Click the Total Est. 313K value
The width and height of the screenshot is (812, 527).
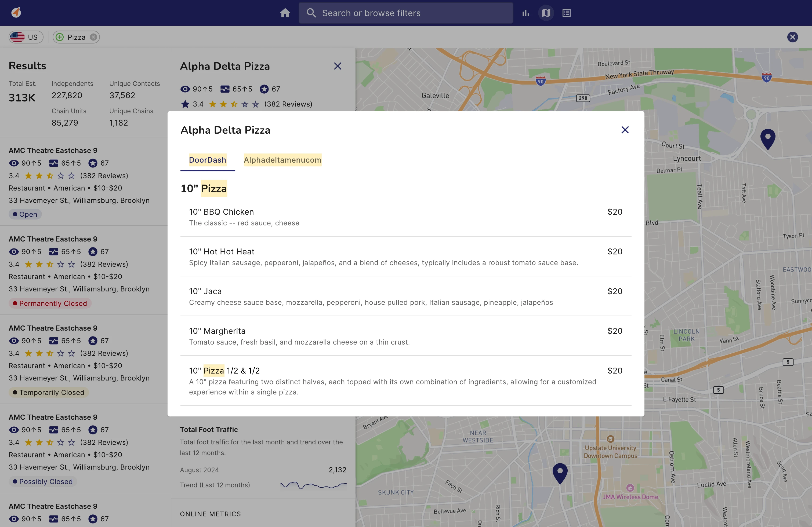[x=22, y=98]
